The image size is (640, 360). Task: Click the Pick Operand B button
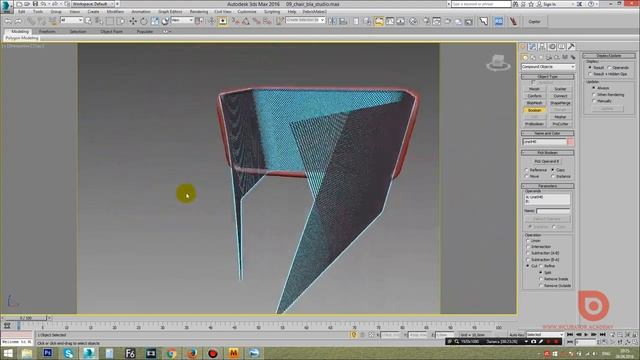tap(547, 162)
